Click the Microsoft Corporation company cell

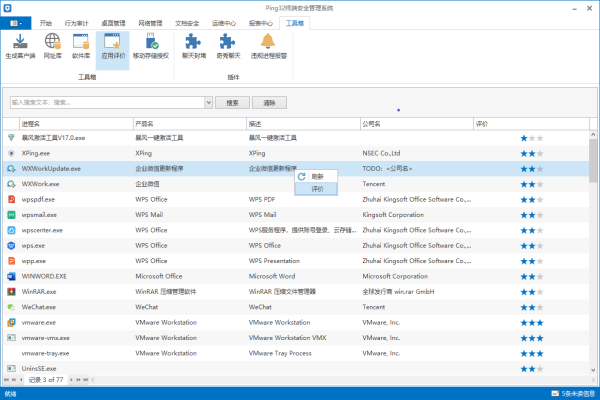[x=395, y=276]
